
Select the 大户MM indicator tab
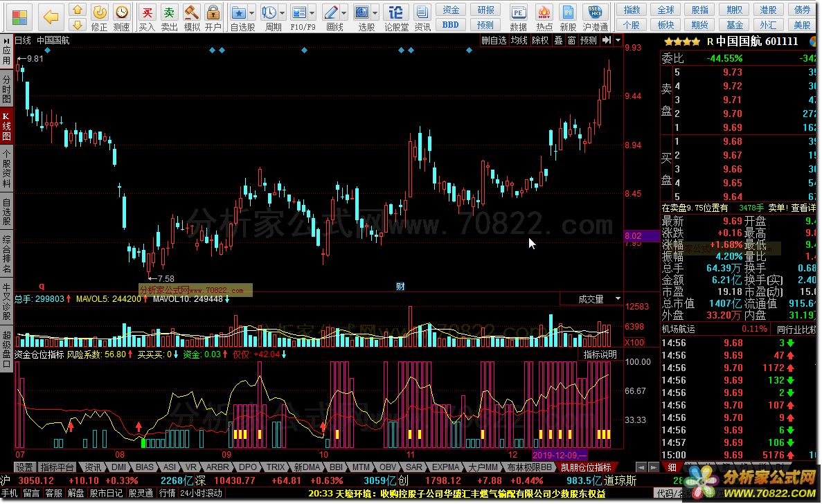pos(483,467)
